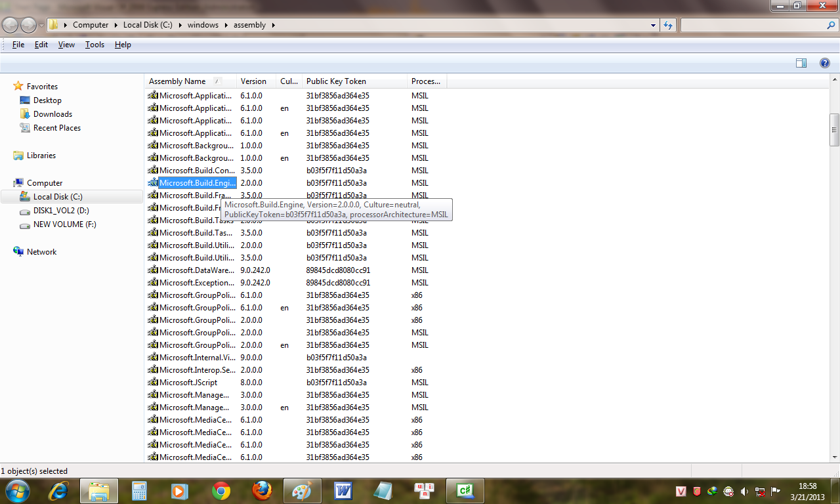Click the Back navigation arrow button

(x=10, y=25)
